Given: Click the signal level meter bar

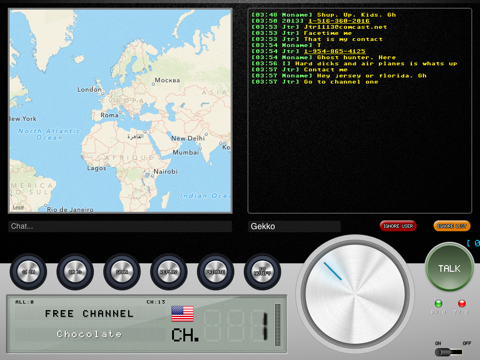Looking at the screenshot, I should point(277,325).
